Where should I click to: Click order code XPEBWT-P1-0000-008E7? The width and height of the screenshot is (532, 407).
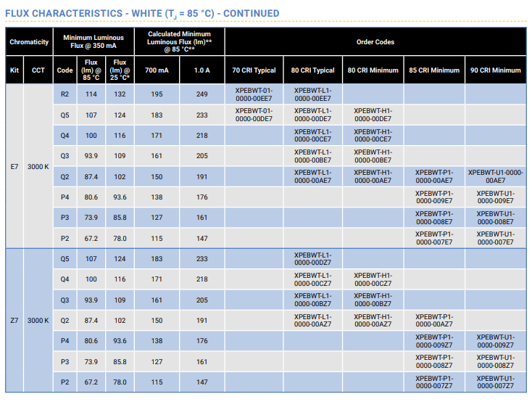click(434, 218)
